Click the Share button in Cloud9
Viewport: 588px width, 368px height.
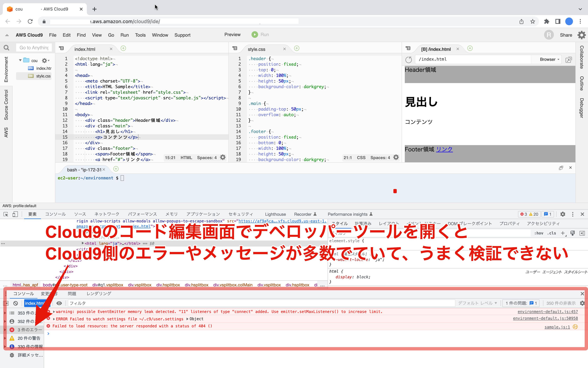(566, 35)
